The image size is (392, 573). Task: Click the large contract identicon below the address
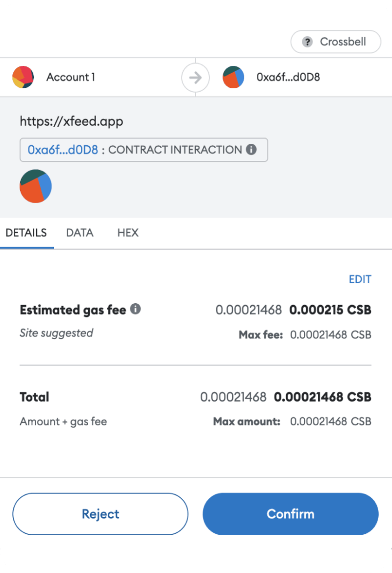click(35, 186)
